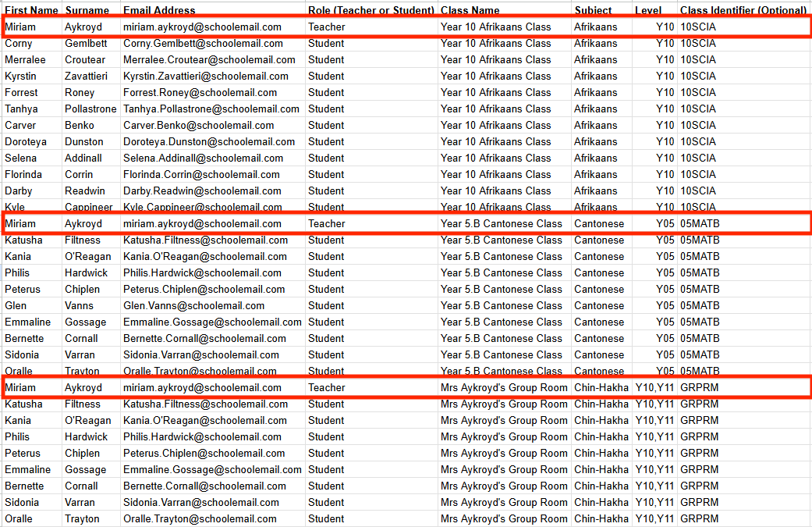
Task: Select Mrs Aykroyd's Group Room cell for Miriam
Action: click(x=505, y=387)
